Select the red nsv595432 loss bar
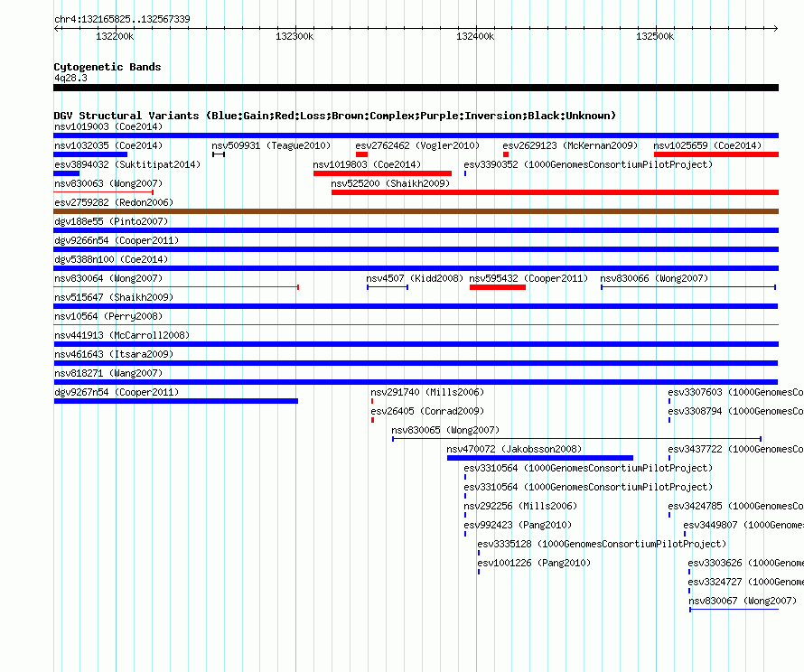This screenshot has width=804, height=672. 498,287
